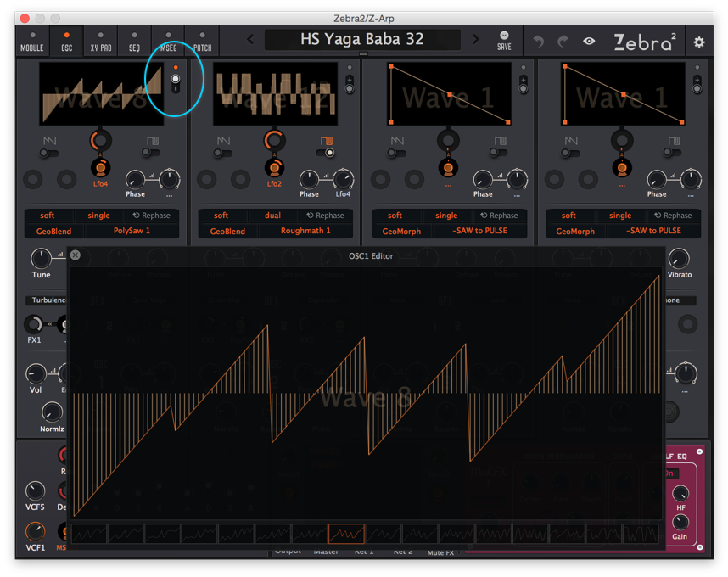Screen dimensions: 728x577
Task: Click the Wave 12 waveform display
Action: click(x=275, y=94)
